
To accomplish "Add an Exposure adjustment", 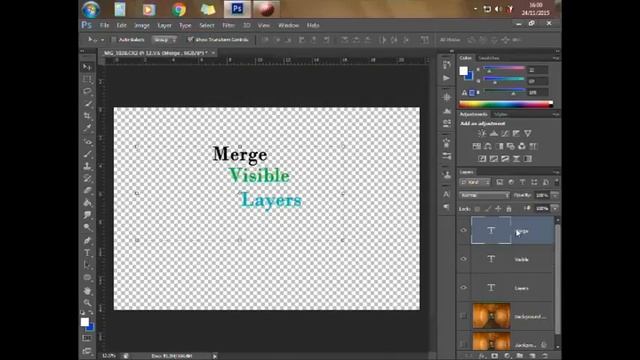I will pyautogui.click(x=516, y=133).
